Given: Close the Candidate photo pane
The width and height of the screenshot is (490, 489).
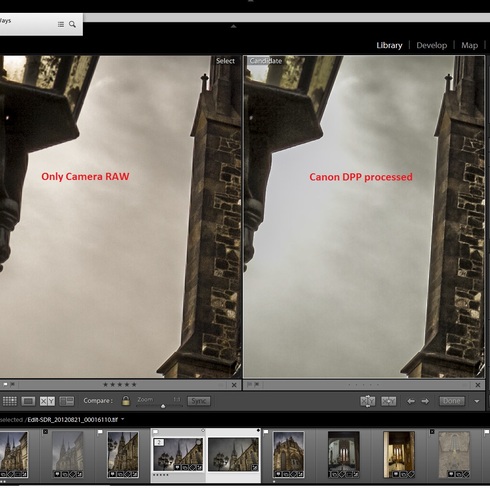Looking at the screenshot, I should (477, 385).
